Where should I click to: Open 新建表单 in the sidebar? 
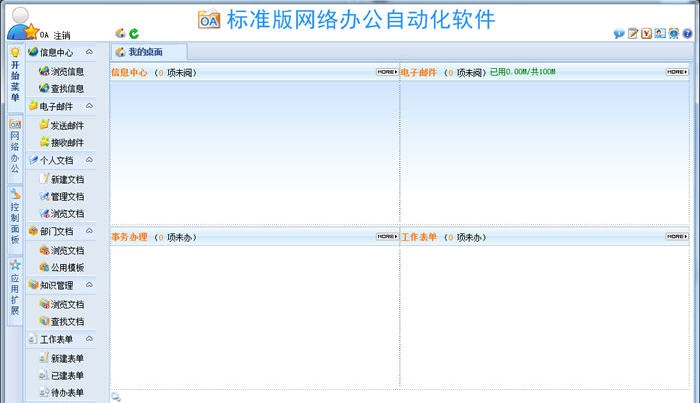point(62,358)
